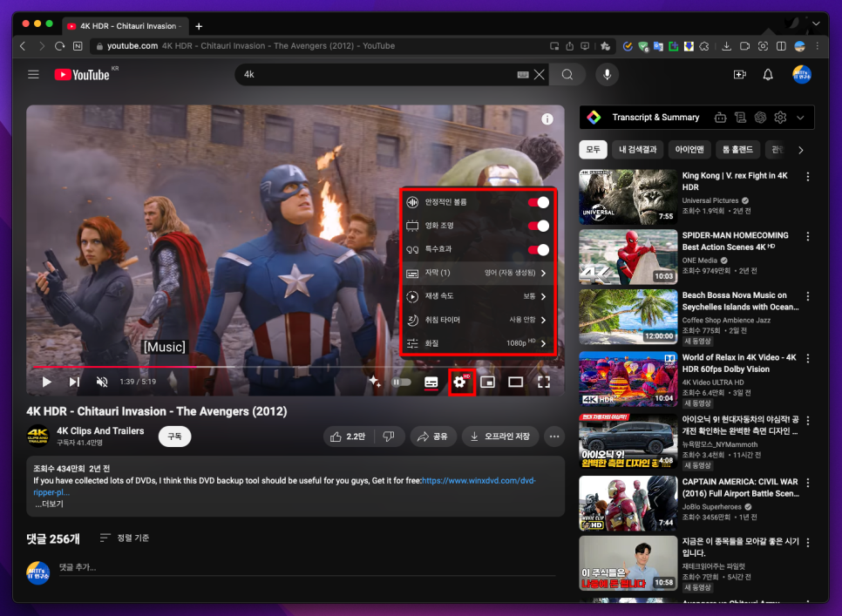Turn off the 특수효과 switch

pos(538,249)
